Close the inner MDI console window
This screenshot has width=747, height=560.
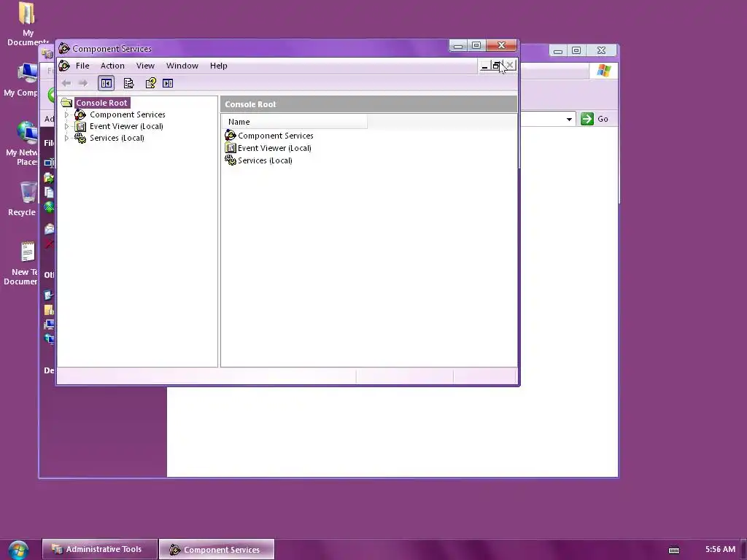coord(509,66)
